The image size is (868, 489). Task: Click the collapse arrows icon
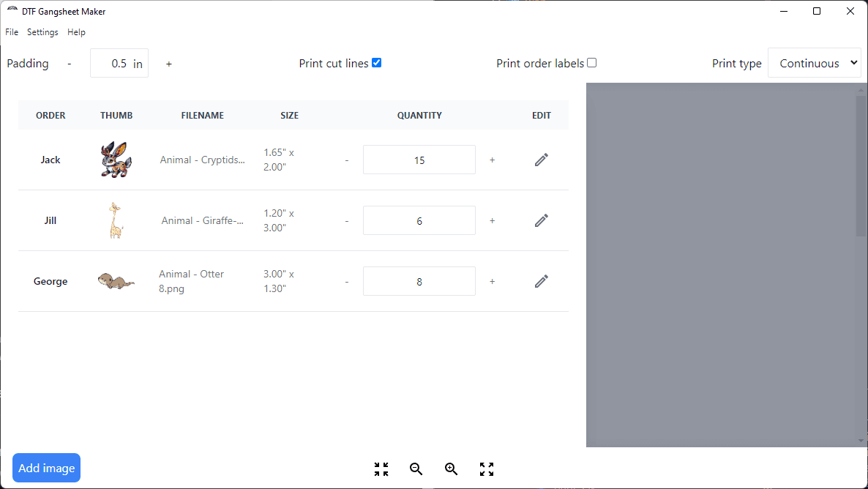pos(381,469)
